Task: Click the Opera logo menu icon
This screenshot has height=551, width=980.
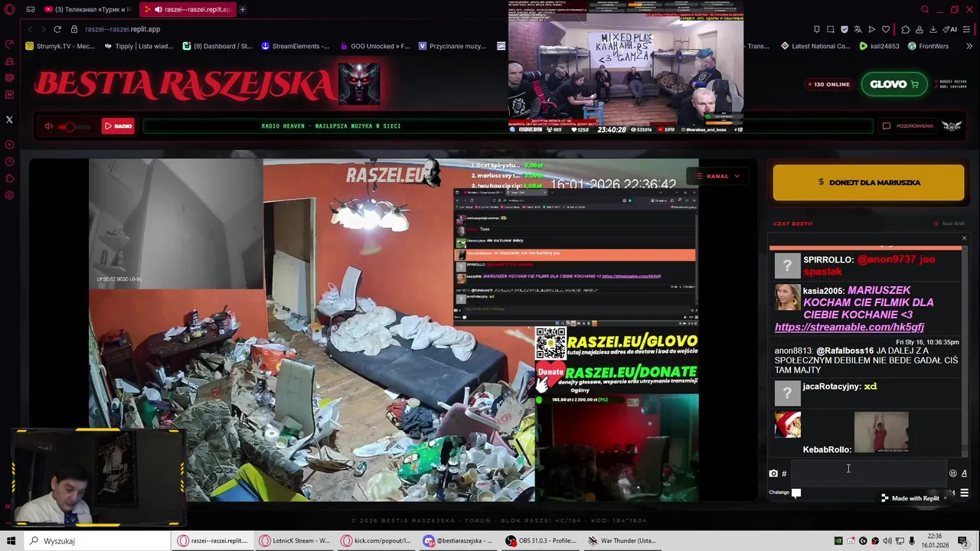Action: (x=9, y=9)
